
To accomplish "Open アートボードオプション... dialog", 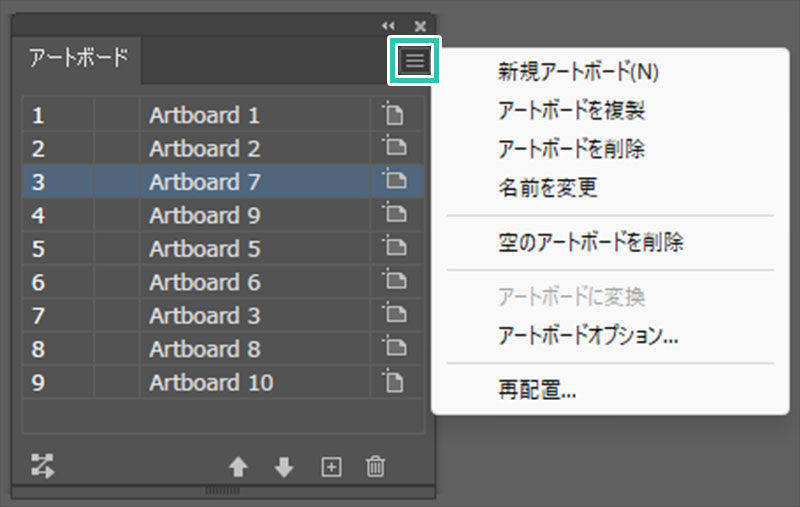I will coord(588,336).
